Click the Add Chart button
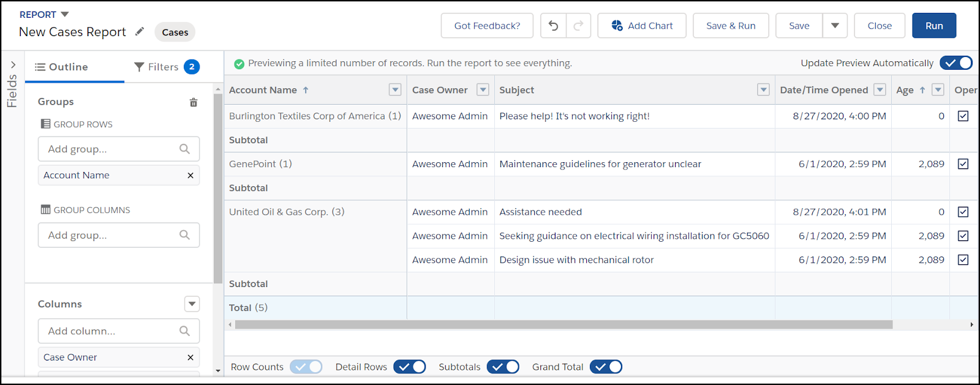The height and width of the screenshot is (385, 980). pyautogui.click(x=642, y=26)
